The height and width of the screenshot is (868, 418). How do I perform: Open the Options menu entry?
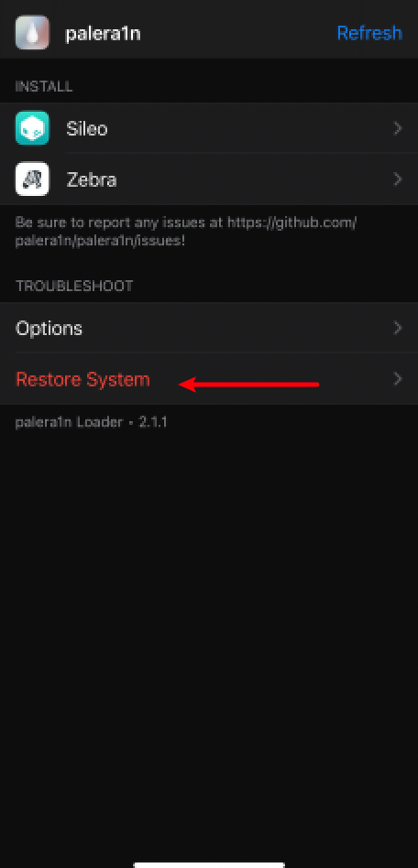pyautogui.click(x=209, y=329)
